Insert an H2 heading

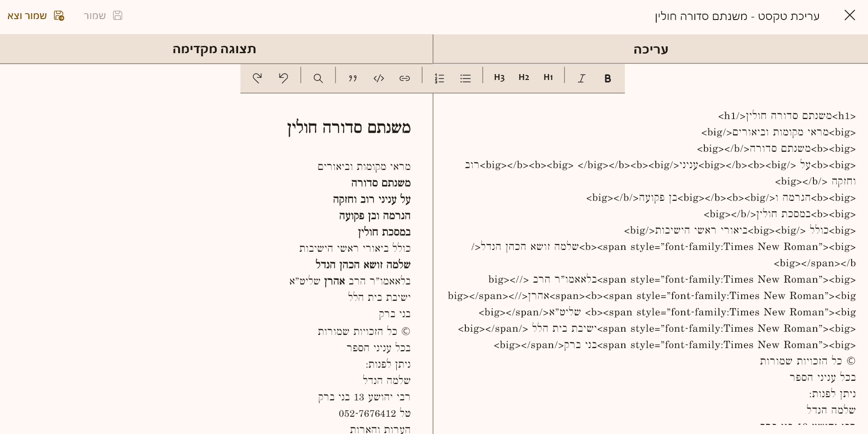[524, 78]
